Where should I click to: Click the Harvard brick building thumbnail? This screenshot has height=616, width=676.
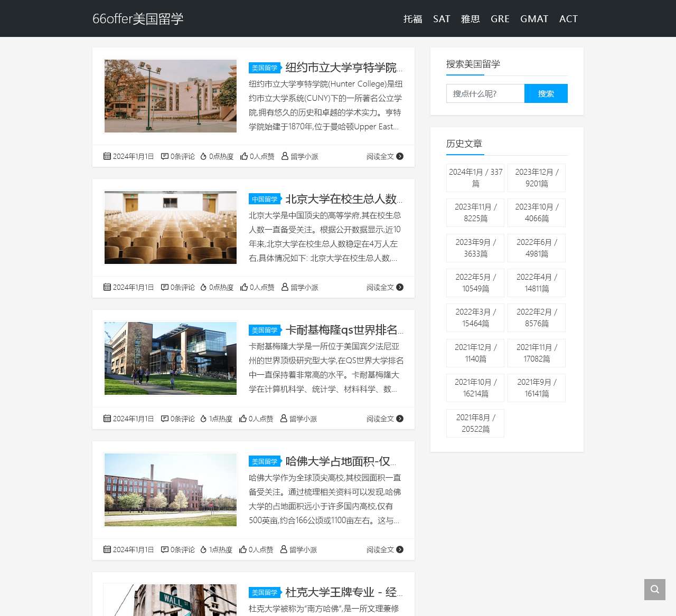click(x=171, y=490)
